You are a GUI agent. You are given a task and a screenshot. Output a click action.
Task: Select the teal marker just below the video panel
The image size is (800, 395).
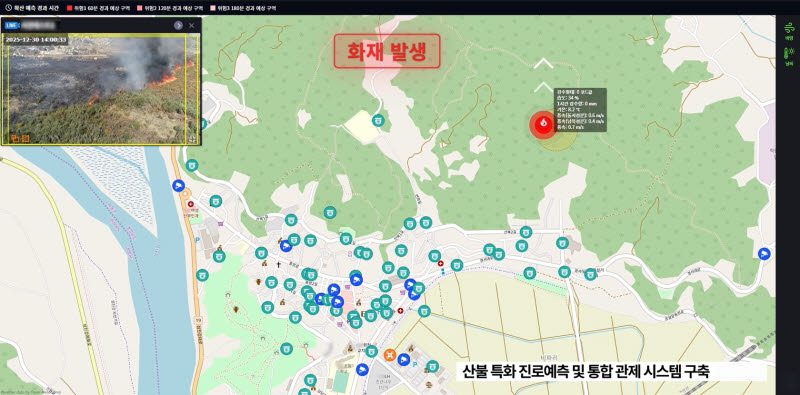point(192,165)
